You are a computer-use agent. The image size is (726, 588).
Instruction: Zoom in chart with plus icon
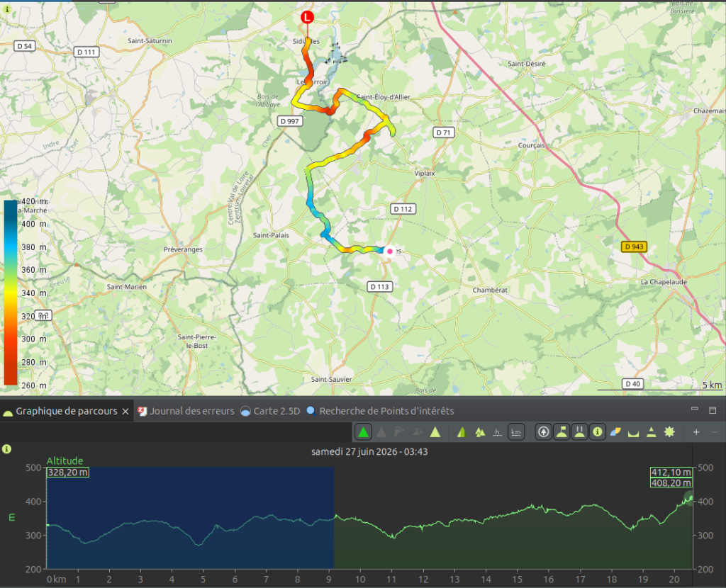pyautogui.click(x=696, y=432)
